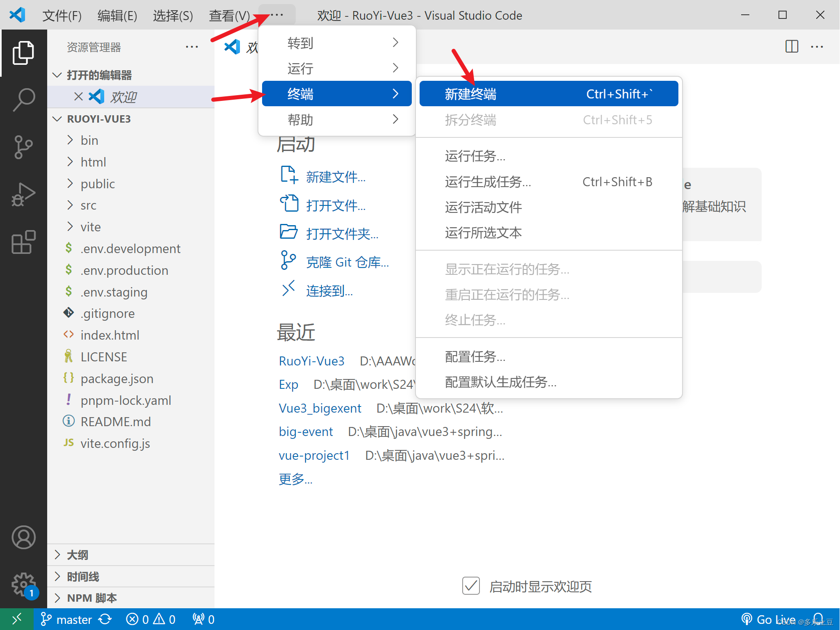The image size is (840, 630).
Task: Choose 运行生成任务... menu entry
Action: click(488, 182)
